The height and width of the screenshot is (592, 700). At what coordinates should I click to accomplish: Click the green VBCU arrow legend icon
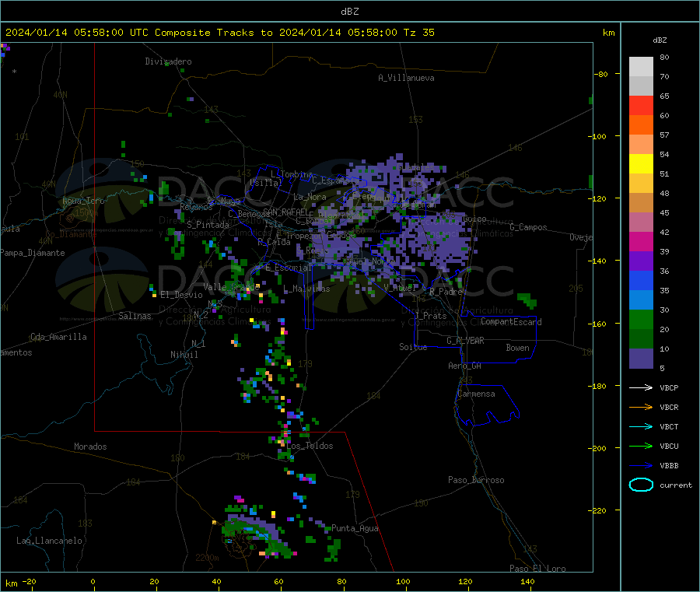[x=641, y=446]
